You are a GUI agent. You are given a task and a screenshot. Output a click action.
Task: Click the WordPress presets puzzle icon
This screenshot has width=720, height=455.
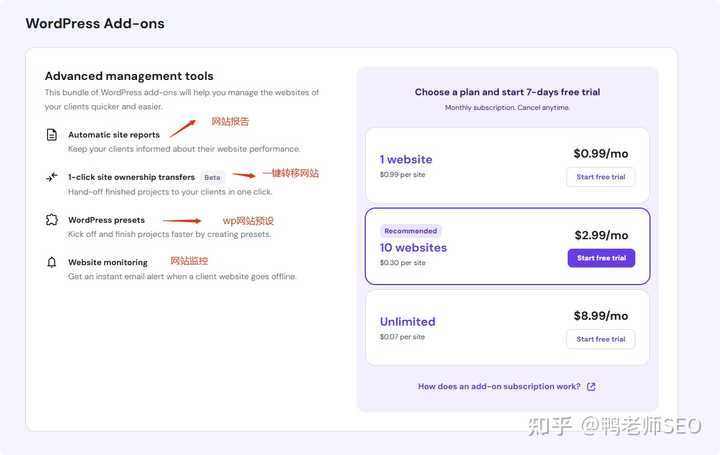[52, 219]
